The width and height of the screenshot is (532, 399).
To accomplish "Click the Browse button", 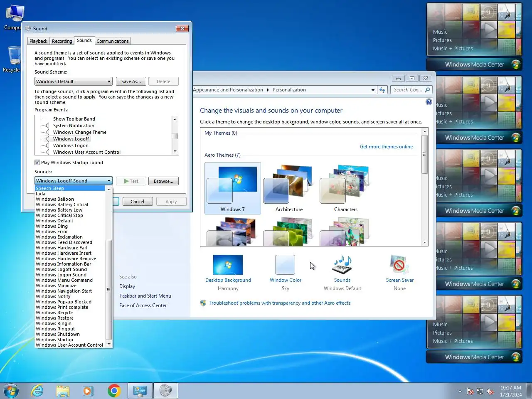I will coord(163,181).
